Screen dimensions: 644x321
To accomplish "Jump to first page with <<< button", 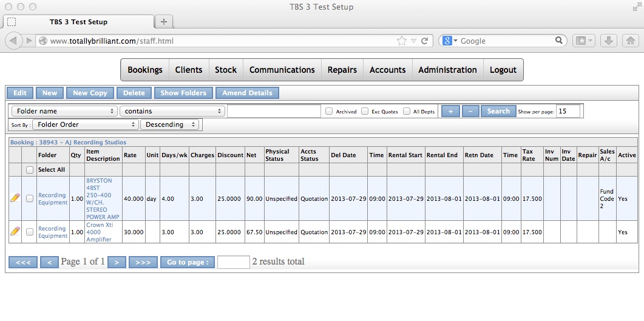I will (23, 262).
